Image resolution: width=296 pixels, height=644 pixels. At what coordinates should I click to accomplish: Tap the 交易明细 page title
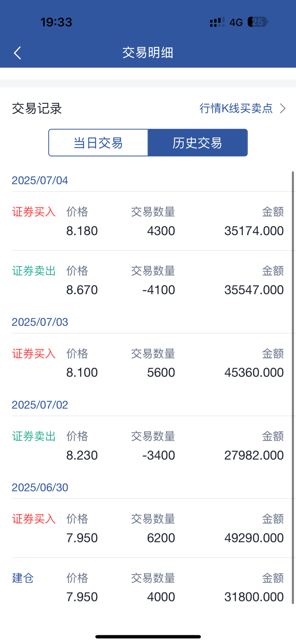148,52
